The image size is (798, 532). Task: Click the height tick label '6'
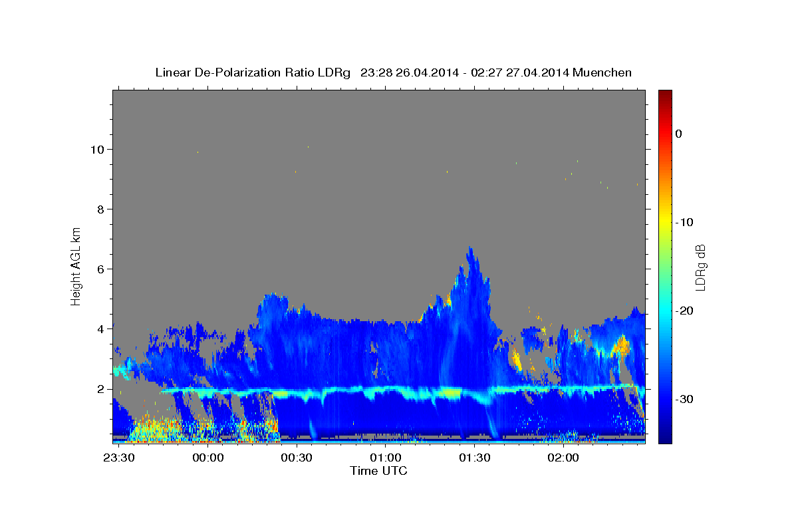click(x=101, y=269)
